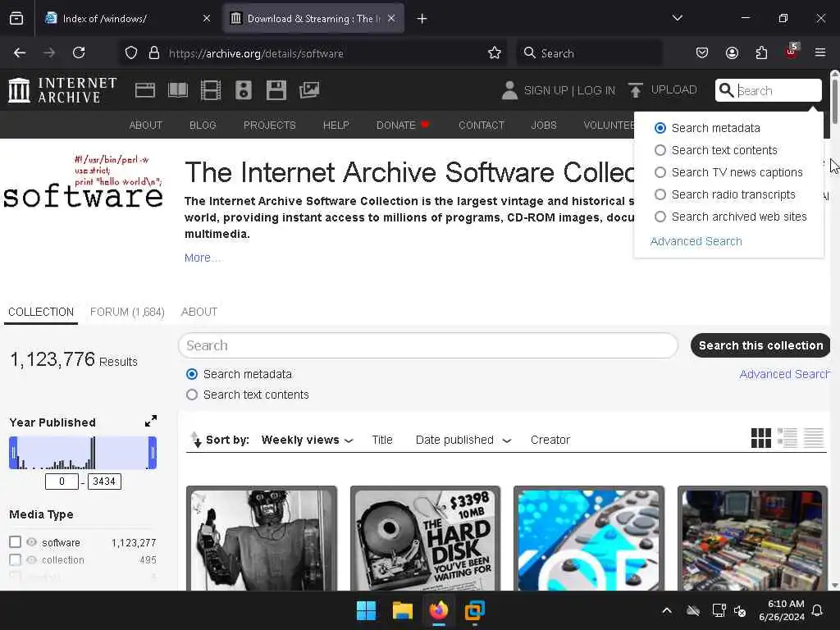
Task: Select collection Search text contents radio
Action: 192,395
